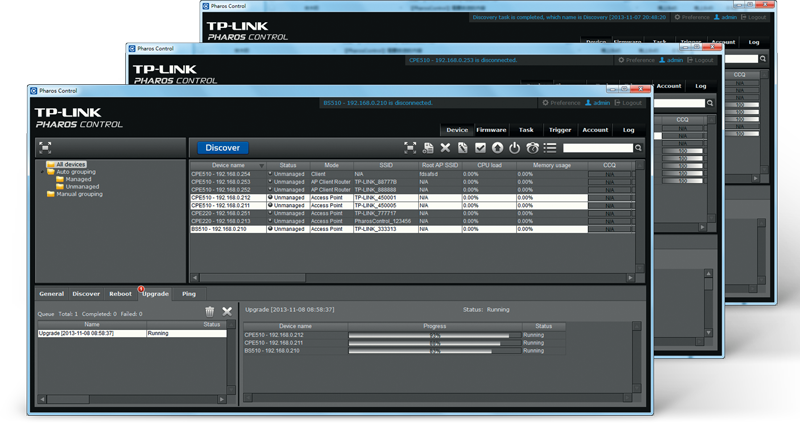800x423 pixels.
Task: Click the checkmark manage icon in the device toolbar
Action: tap(480, 148)
